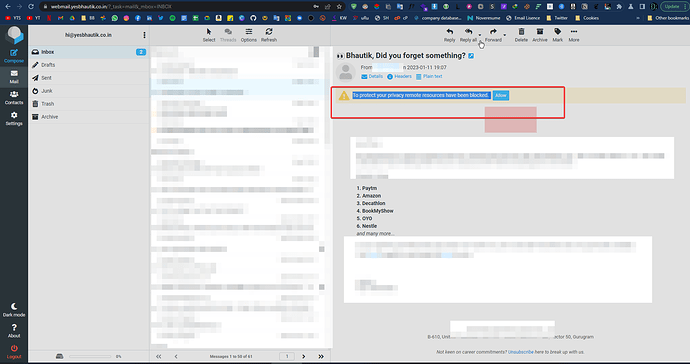Open the company database bookmark
Screen dimensions: 690x364
[x=437, y=18]
